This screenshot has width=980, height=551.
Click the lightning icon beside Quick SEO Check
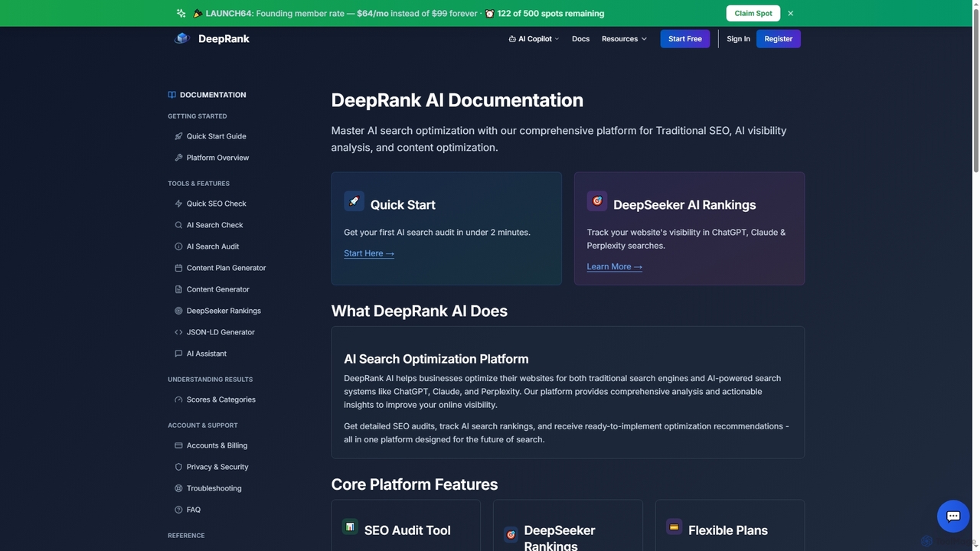178,204
